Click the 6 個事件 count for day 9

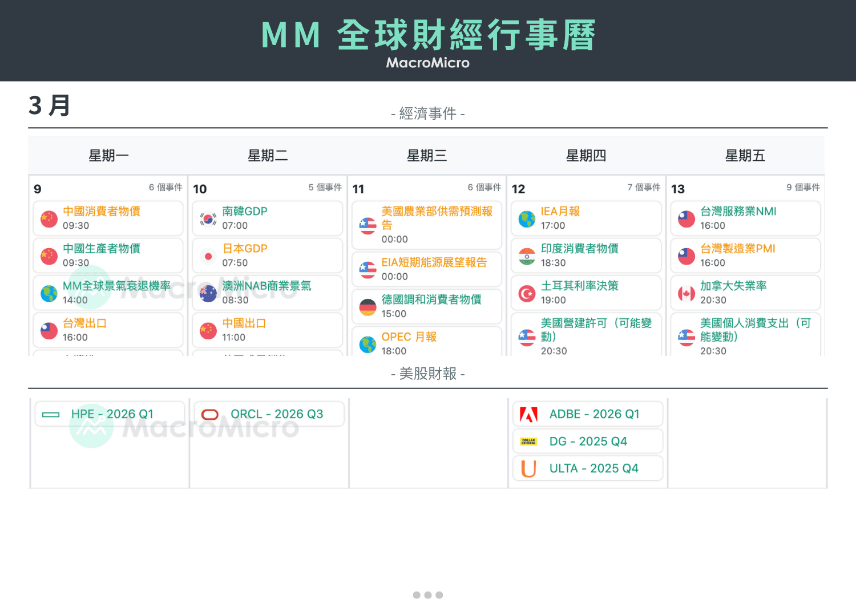[x=165, y=188]
